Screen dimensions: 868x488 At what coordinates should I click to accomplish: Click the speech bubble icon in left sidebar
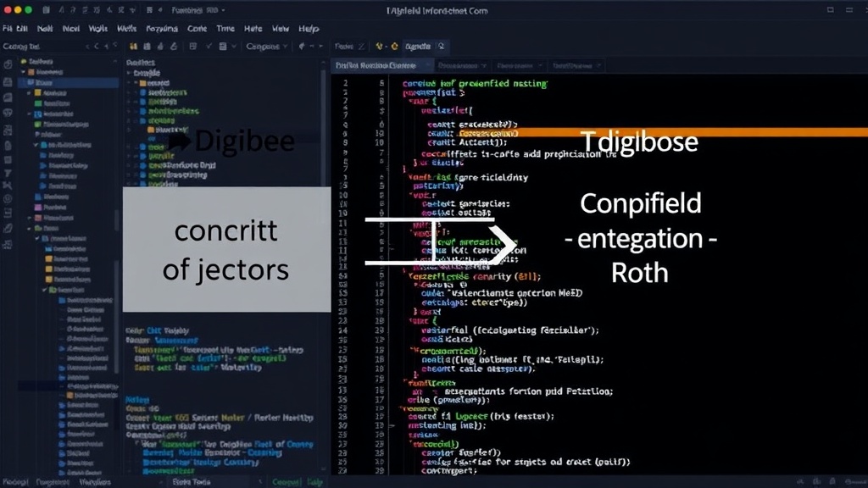coord(8,113)
